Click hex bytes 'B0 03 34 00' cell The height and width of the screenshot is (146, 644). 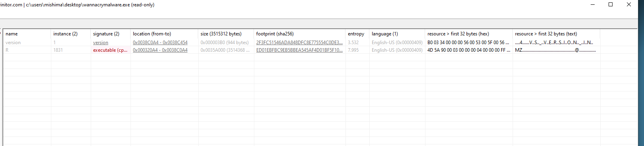[468, 43]
